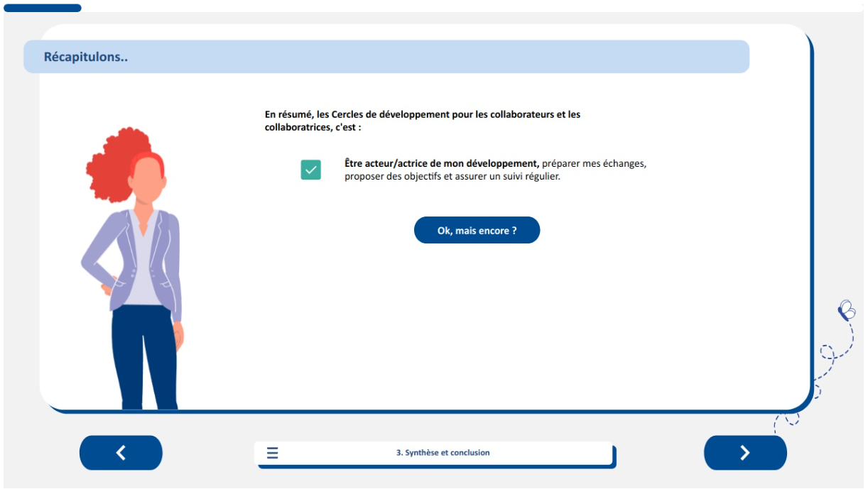Screen dimensions: 868x494
Task: Click the words "préparer mes échanges"
Action: (x=594, y=163)
